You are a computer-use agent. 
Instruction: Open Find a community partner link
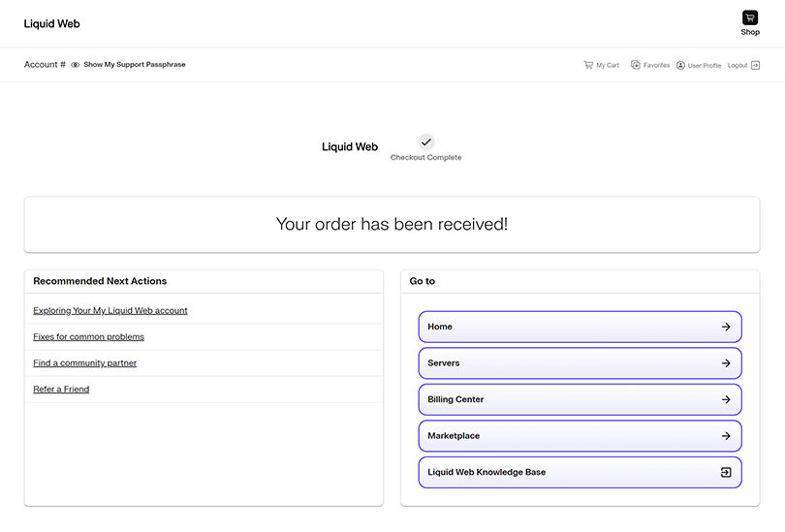click(84, 362)
